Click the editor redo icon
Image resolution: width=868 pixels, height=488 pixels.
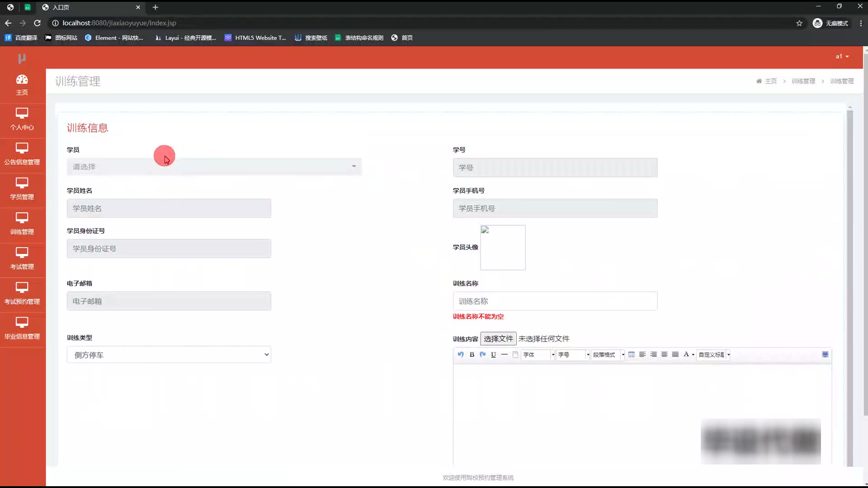tap(482, 355)
